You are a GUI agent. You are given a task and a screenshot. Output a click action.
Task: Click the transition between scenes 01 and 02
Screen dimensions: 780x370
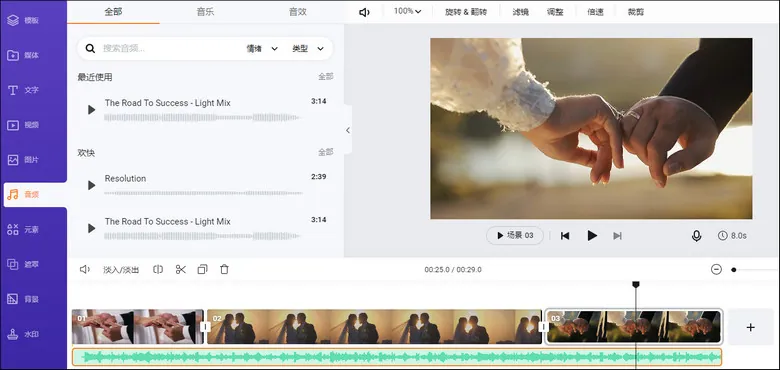pos(205,327)
